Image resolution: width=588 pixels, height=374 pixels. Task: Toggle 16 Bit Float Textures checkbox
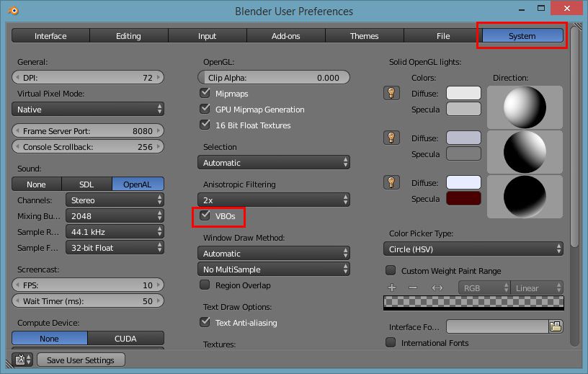click(205, 125)
